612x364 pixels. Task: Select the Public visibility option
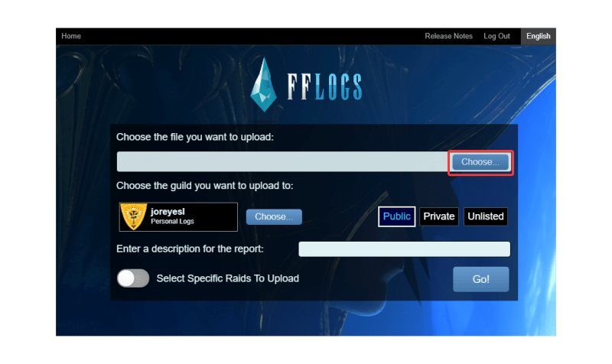(396, 216)
